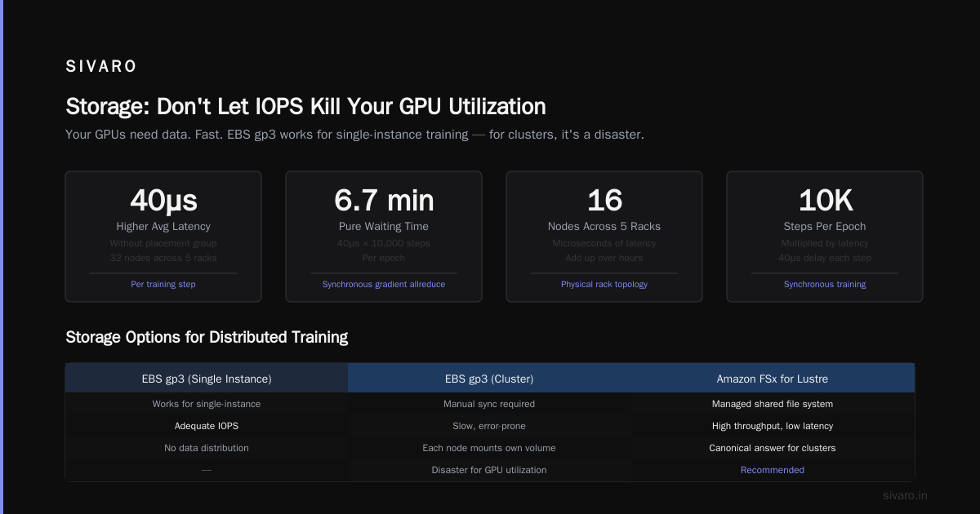The image size is (980, 514).
Task: Select 'EBS gp3 (Single Instance)' column header
Action: [x=207, y=379]
